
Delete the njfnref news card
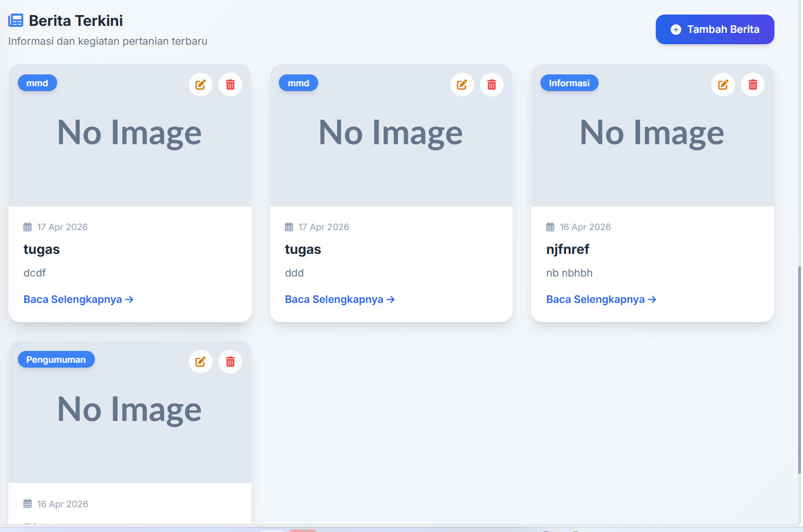coord(753,85)
